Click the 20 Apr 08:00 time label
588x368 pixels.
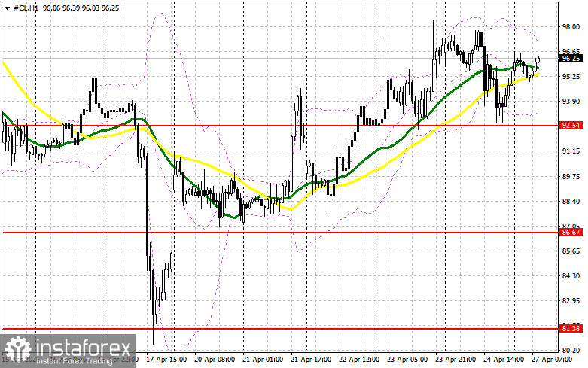coord(215,360)
